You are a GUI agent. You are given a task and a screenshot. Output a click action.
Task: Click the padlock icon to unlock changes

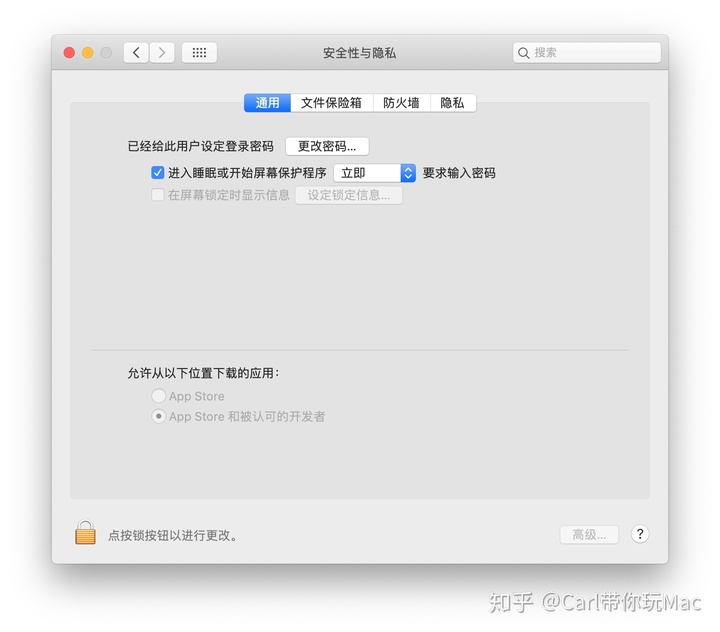pyautogui.click(x=85, y=533)
